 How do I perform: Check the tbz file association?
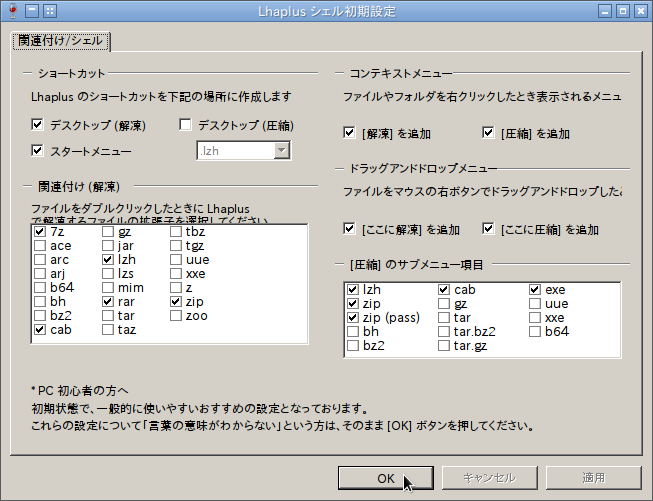click(x=176, y=232)
